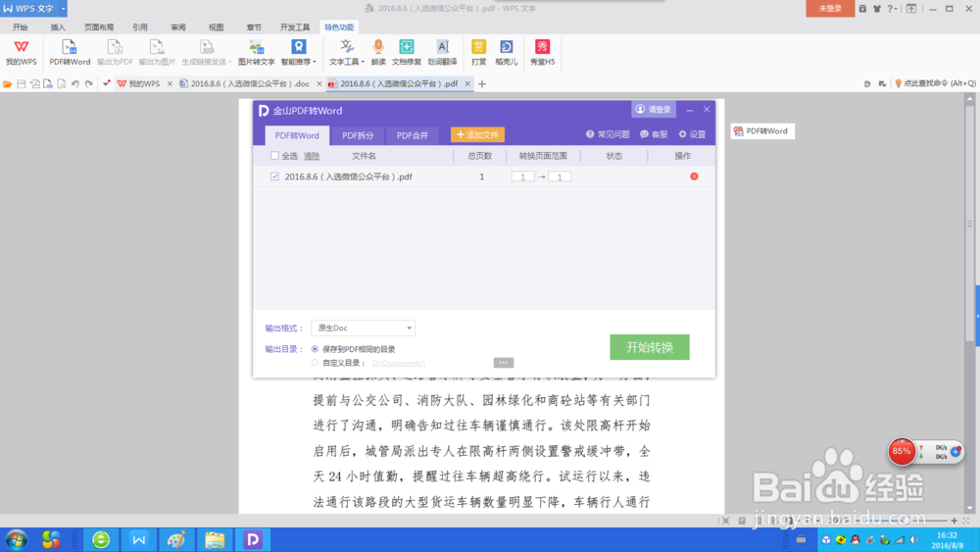Start the 朗读 read-aloud tool

378,53
